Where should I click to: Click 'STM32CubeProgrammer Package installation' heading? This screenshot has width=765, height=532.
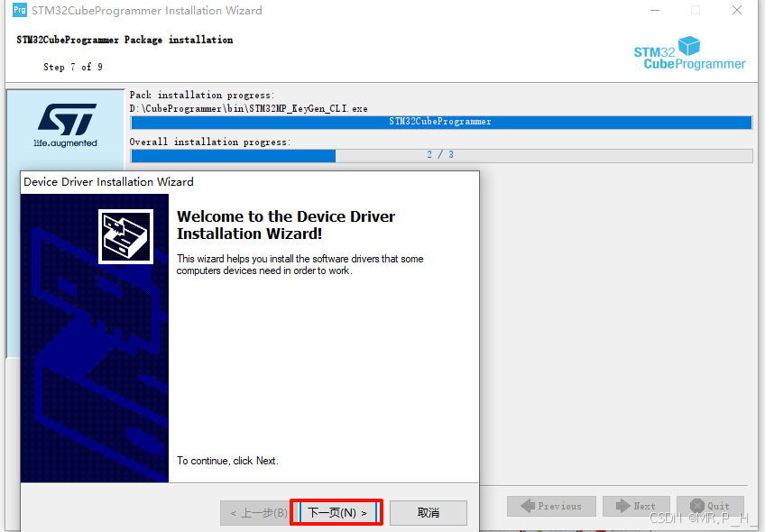click(x=124, y=40)
